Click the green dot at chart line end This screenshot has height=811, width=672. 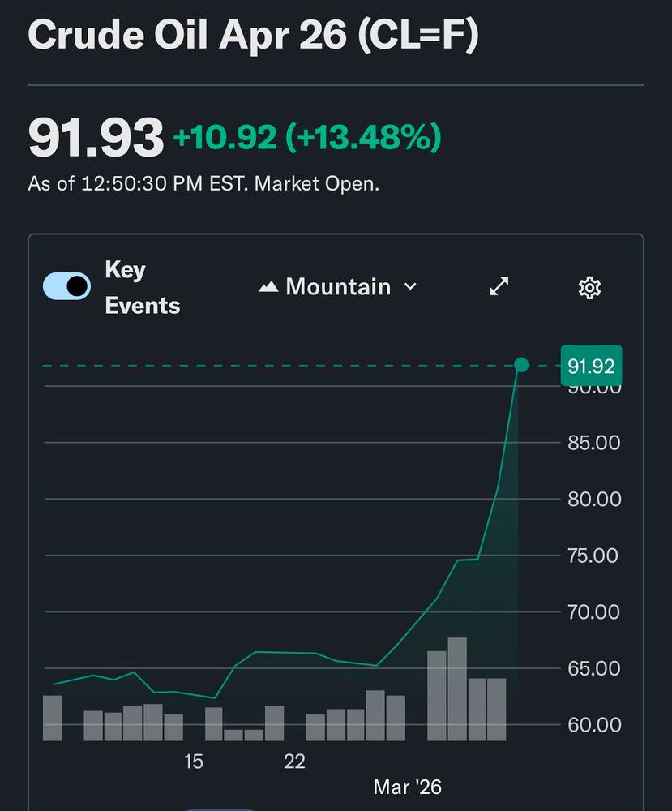pos(521,365)
